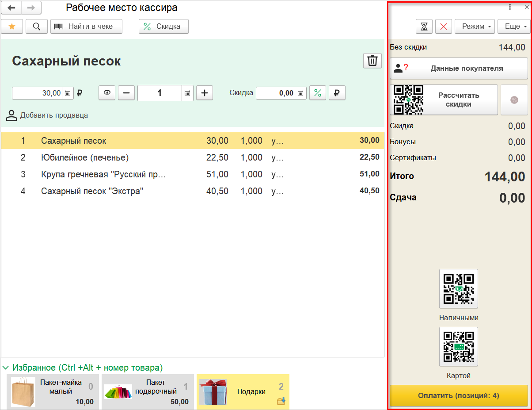Viewport: 532px width, 410px height.
Task: Click the 'Сертификаты' label
Action: click(x=413, y=157)
